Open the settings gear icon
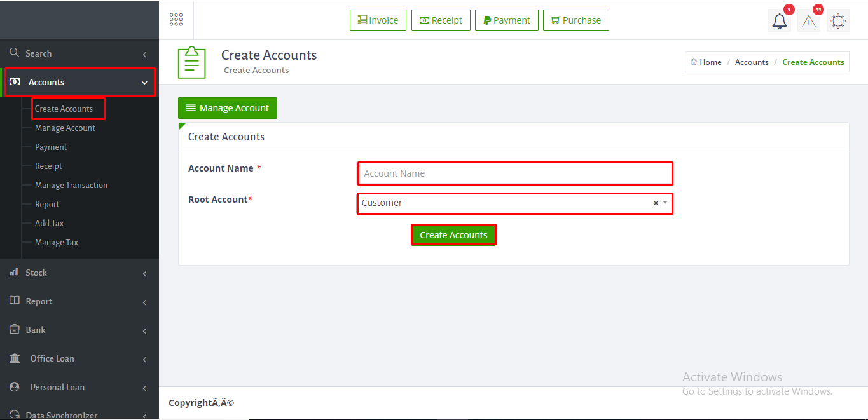The image size is (868, 420). 838,21
